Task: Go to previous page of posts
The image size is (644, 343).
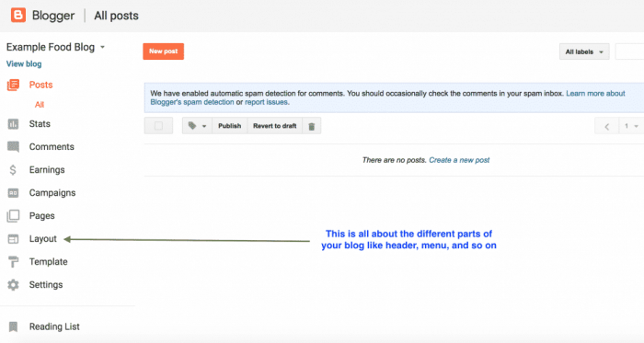Action: coord(606,126)
